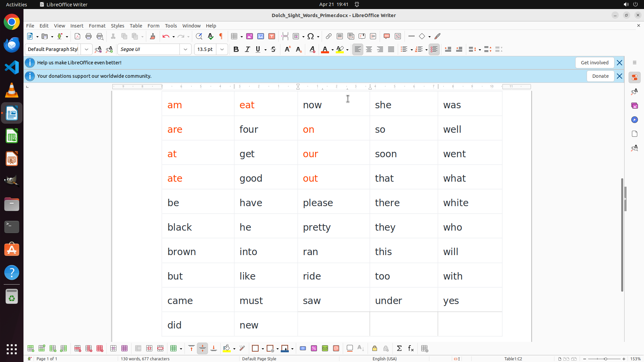Click the Donate button
Image resolution: width=644 pixels, height=362 pixels.
point(600,76)
